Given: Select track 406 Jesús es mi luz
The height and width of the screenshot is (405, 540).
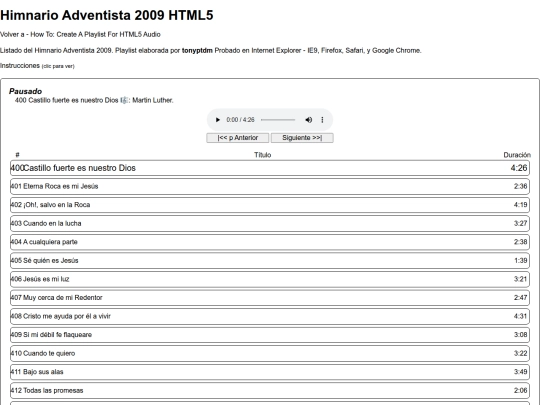Looking at the screenshot, I should (x=270, y=279).
